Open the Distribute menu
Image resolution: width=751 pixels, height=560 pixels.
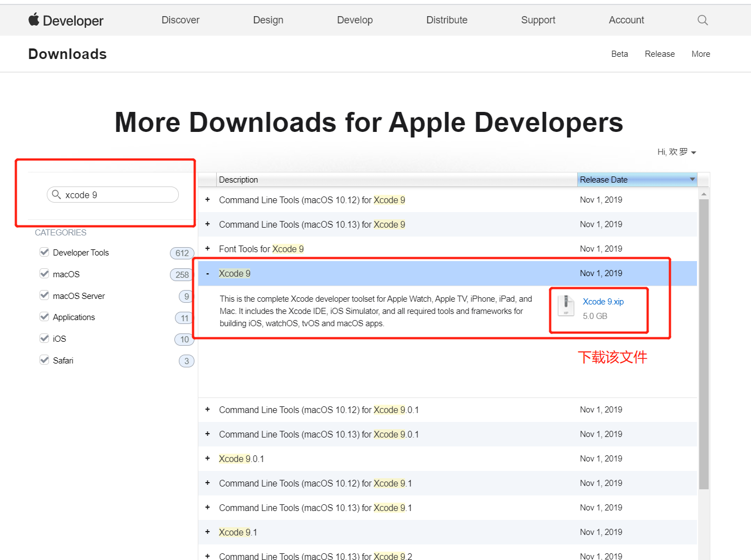tap(447, 20)
